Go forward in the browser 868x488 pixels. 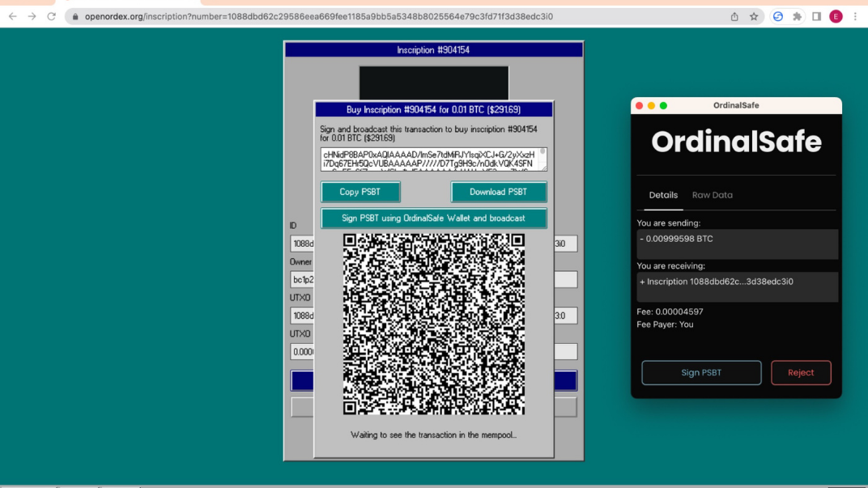tap(32, 17)
